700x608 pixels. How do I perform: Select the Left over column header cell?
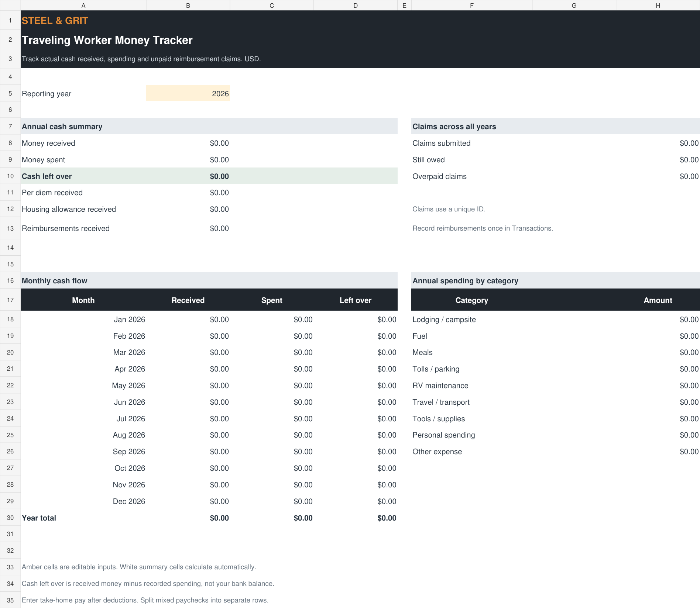356,300
